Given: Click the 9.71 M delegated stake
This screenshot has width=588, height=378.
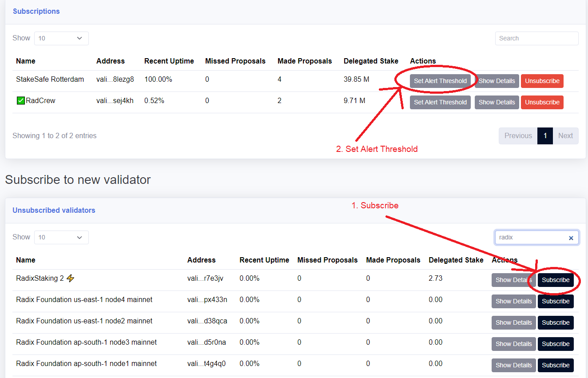Looking at the screenshot, I should click(354, 101).
